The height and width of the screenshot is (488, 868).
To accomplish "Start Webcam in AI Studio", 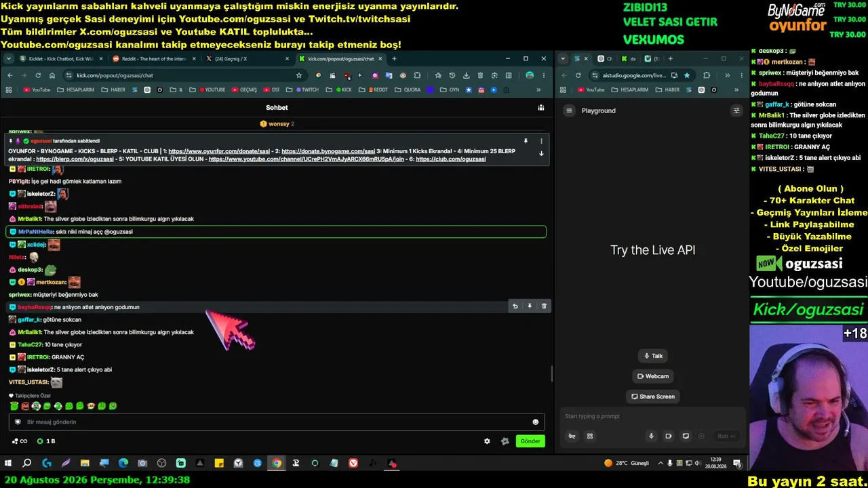I will (653, 376).
